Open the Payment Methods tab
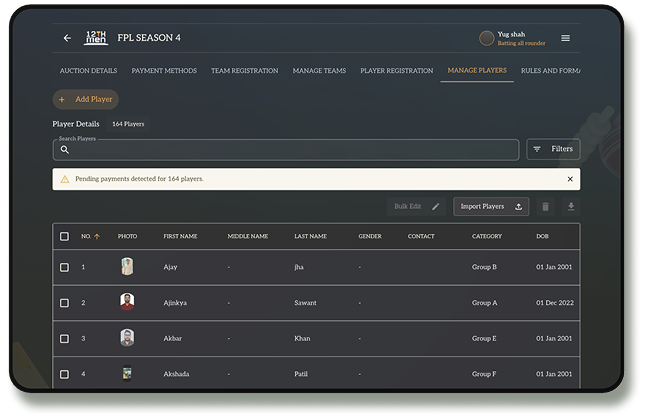 (x=164, y=71)
